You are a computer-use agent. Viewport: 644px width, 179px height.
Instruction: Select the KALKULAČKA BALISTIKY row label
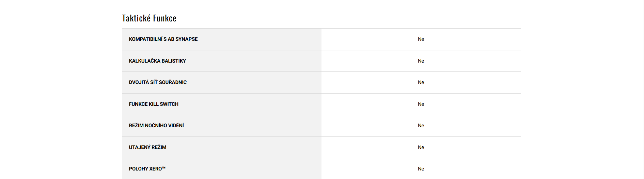point(157,61)
